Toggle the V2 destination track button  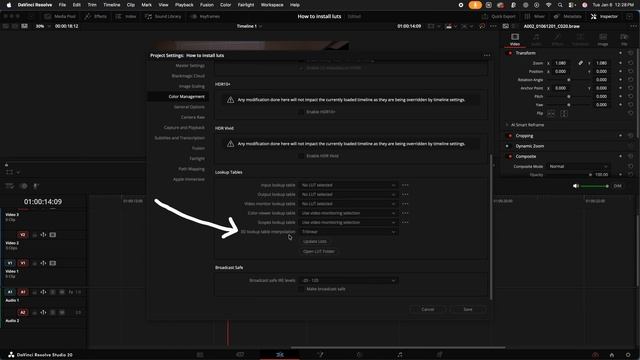[x=23, y=235]
